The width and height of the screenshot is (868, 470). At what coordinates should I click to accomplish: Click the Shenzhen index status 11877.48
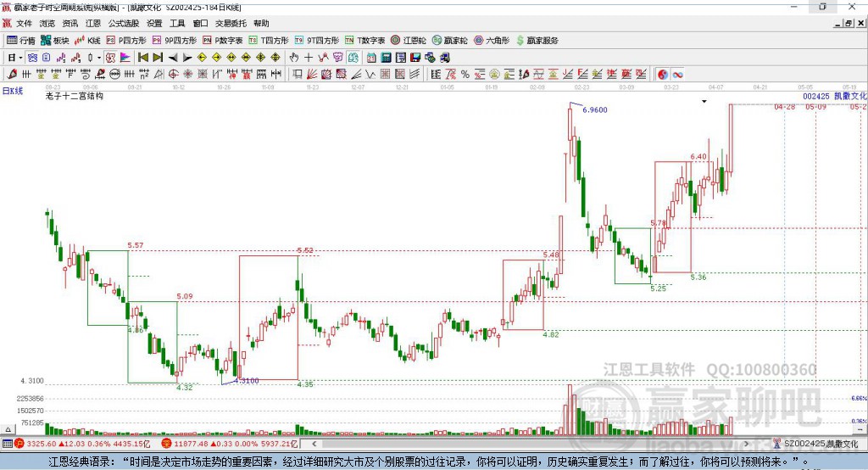click(x=231, y=444)
